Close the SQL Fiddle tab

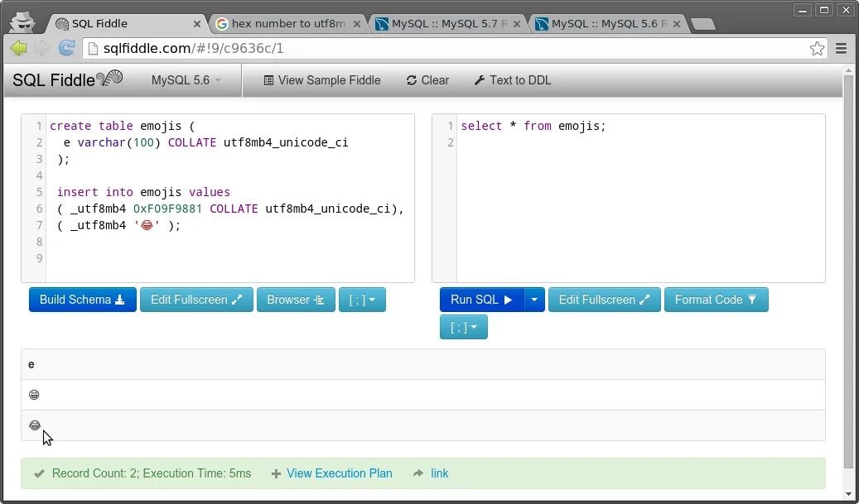197,24
